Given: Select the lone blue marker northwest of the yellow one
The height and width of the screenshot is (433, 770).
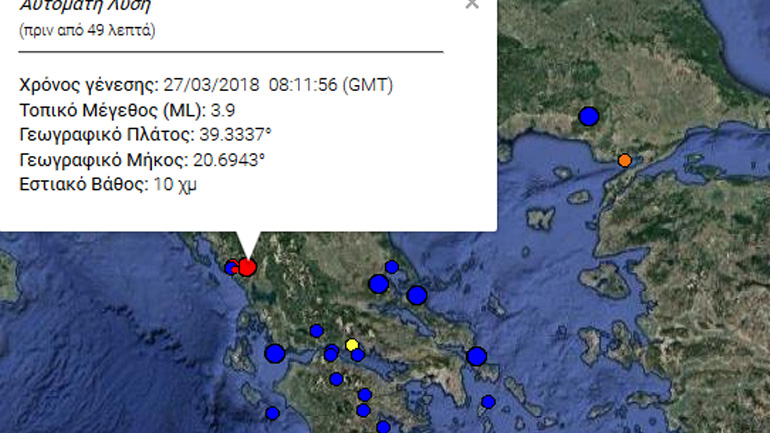Looking at the screenshot, I should tap(316, 331).
